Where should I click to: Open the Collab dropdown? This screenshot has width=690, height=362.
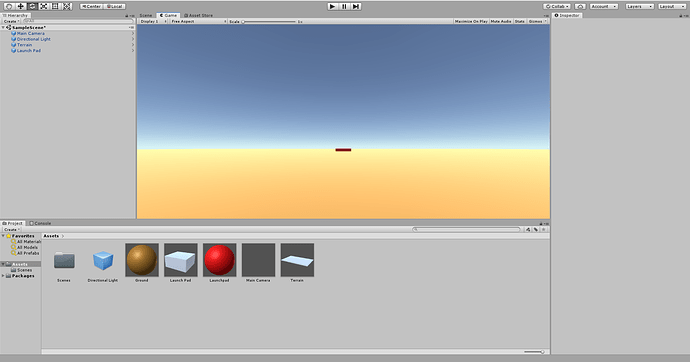tap(557, 6)
